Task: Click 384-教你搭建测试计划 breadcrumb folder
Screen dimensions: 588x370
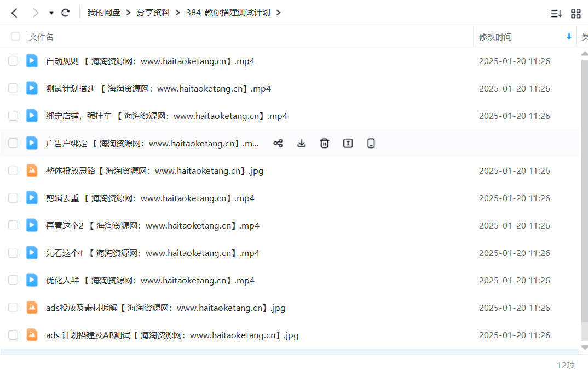Action: coord(228,13)
